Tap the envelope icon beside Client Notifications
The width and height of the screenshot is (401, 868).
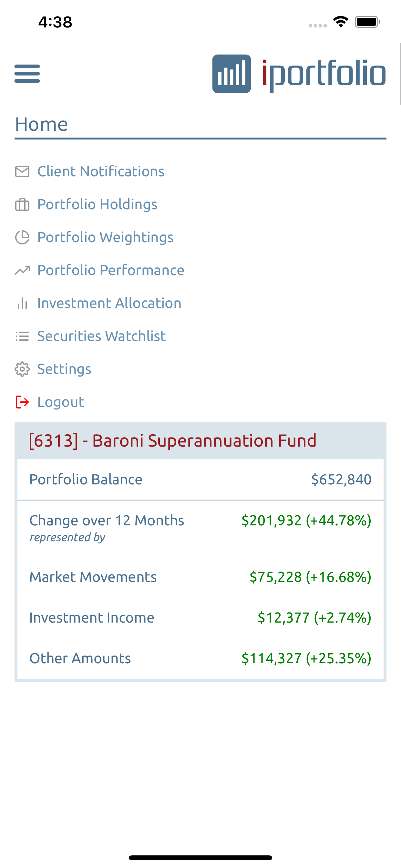point(22,171)
